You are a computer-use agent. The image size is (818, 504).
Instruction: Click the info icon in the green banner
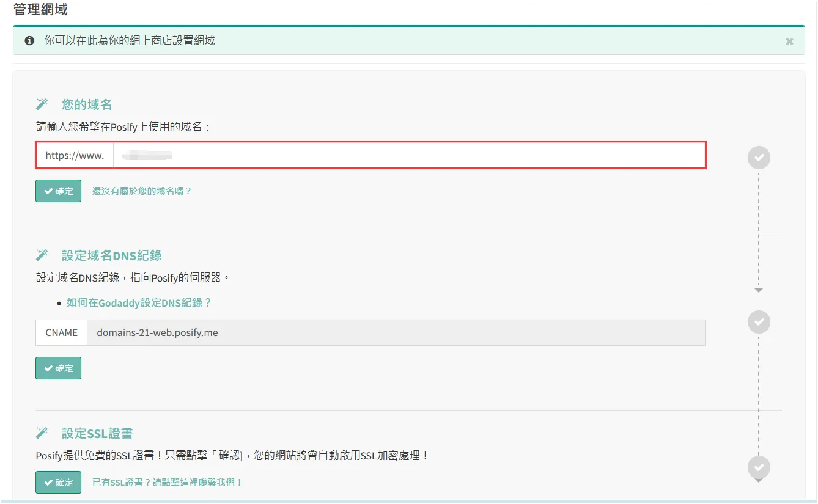click(29, 41)
